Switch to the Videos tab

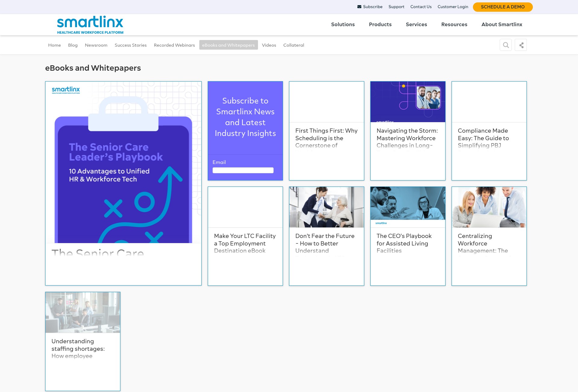pos(269,45)
